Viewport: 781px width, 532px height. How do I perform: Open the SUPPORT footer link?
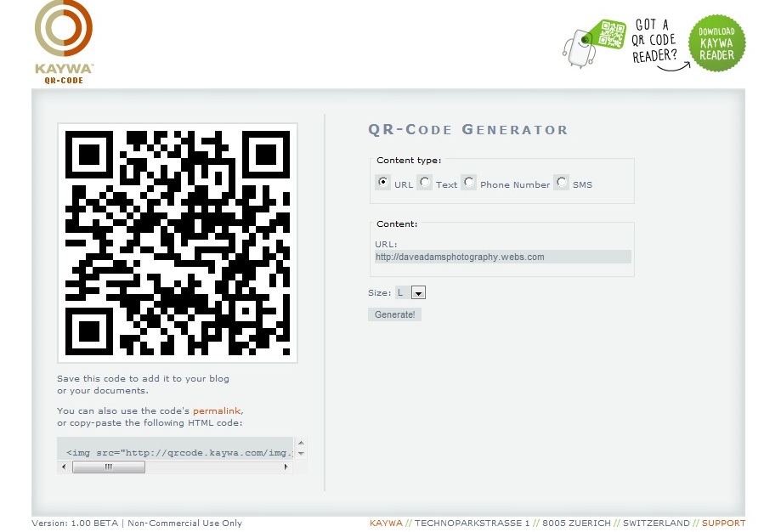pos(723,523)
